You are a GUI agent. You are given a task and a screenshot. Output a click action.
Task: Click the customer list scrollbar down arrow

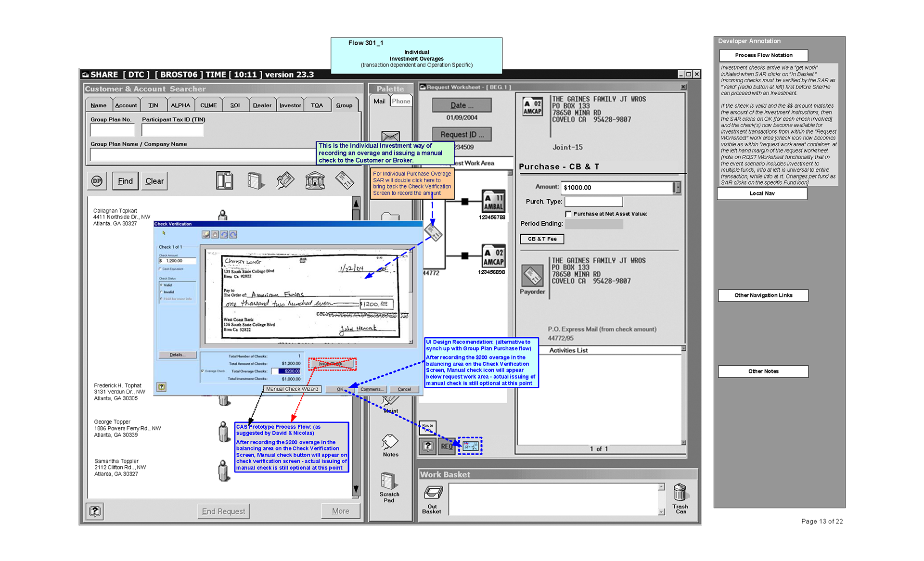pos(356,489)
